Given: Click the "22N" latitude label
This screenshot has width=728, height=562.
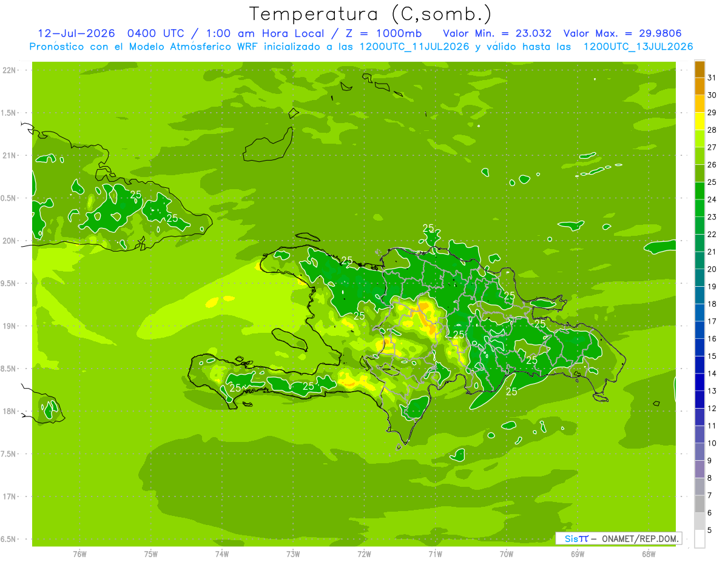Looking at the screenshot, I should pos(9,70).
